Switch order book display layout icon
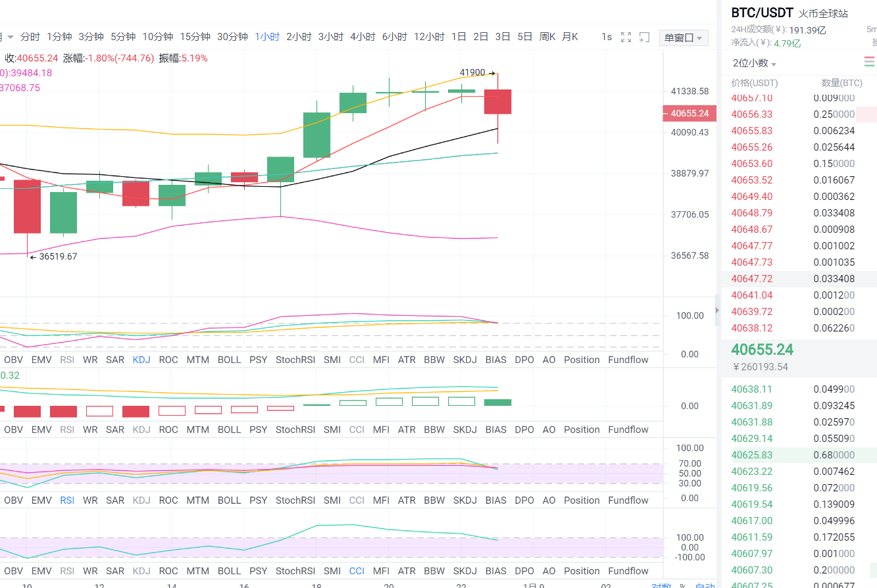The image size is (877, 588). click(x=869, y=62)
